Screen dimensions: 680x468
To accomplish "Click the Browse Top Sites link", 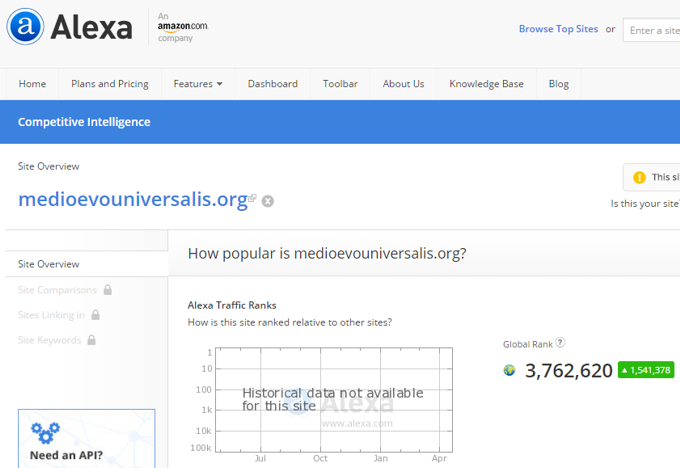I will tap(559, 29).
